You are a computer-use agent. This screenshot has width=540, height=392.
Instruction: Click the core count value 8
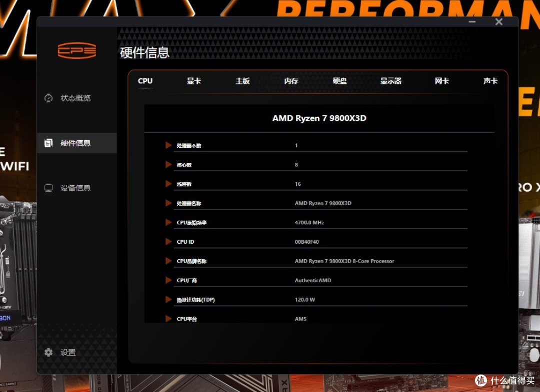click(296, 165)
